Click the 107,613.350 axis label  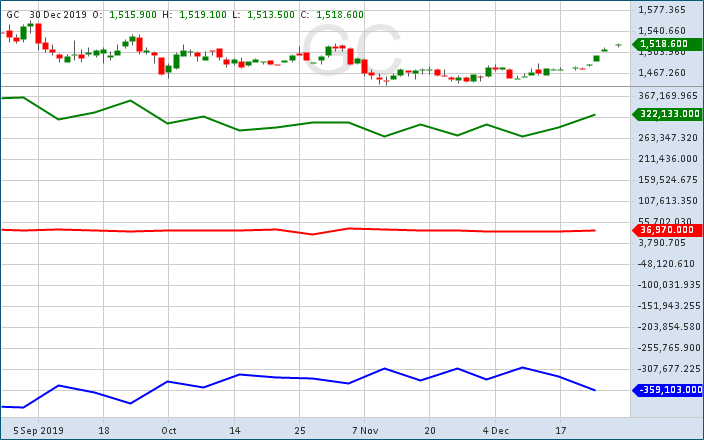(x=668, y=201)
